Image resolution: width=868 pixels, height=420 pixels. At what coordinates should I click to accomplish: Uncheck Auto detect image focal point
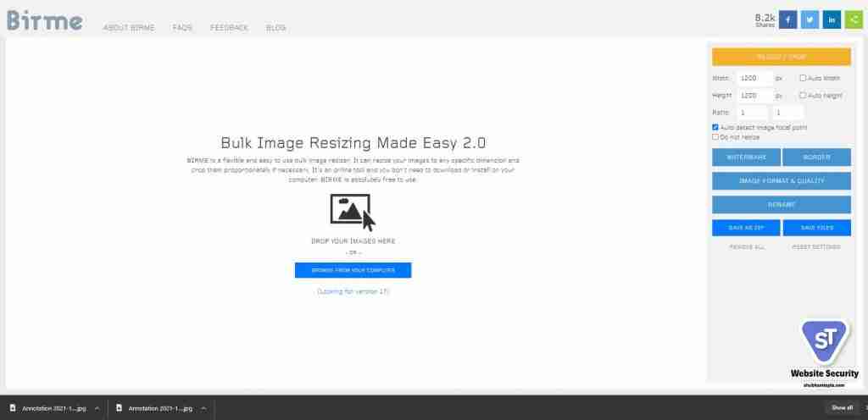click(x=715, y=127)
